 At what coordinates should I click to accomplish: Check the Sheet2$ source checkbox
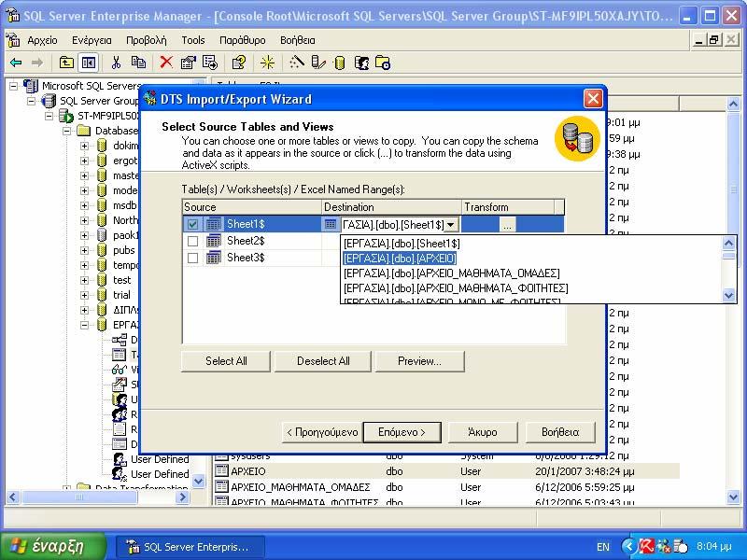click(192, 241)
